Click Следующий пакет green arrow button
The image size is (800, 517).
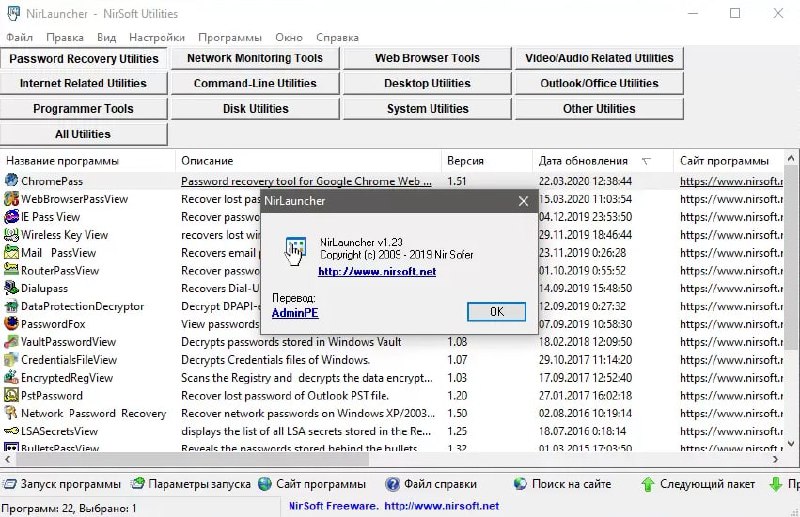[x=698, y=484]
